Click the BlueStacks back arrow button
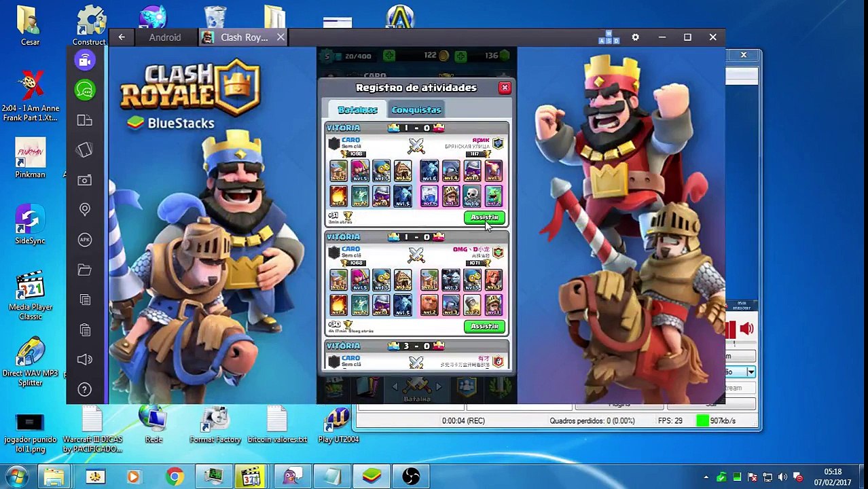 click(x=122, y=37)
